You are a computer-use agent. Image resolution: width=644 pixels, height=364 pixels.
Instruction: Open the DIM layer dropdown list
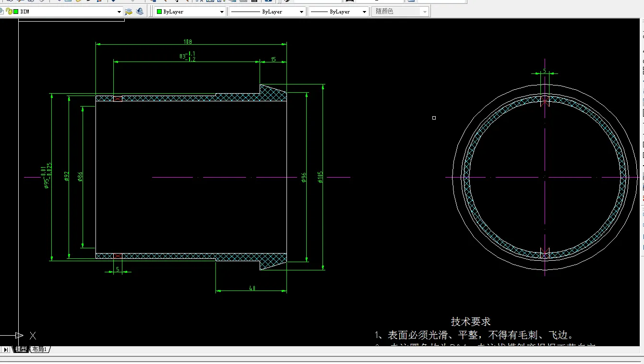pos(119,12)
